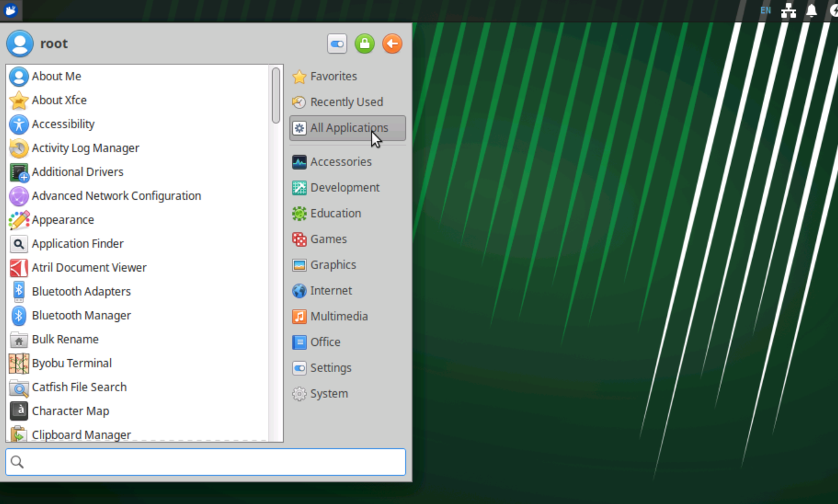Launch Atril Document Viewer text entry
The height and width of the screenshot is (504, 838).
[x=89, y=268]
